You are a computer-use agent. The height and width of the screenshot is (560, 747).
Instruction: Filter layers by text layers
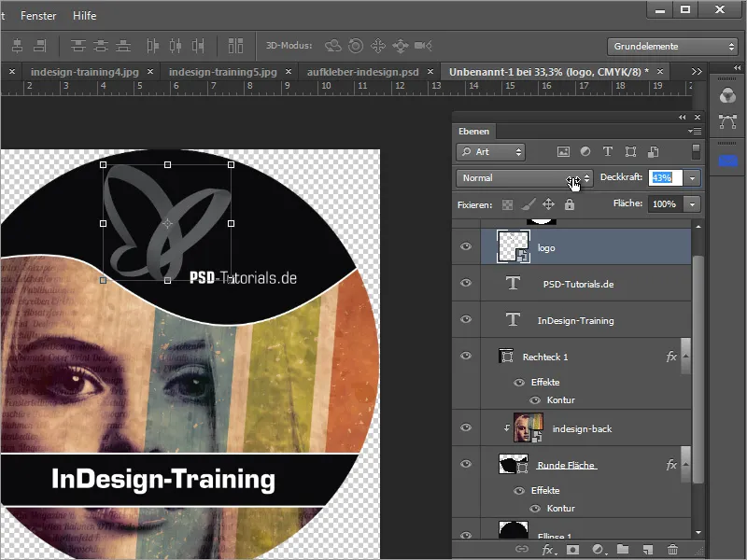[608, 152]
